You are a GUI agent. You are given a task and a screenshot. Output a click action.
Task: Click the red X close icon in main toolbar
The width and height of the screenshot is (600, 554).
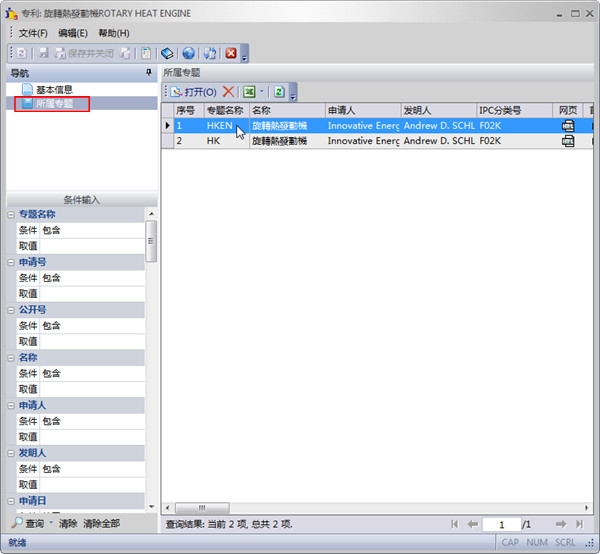coord(231,53)
